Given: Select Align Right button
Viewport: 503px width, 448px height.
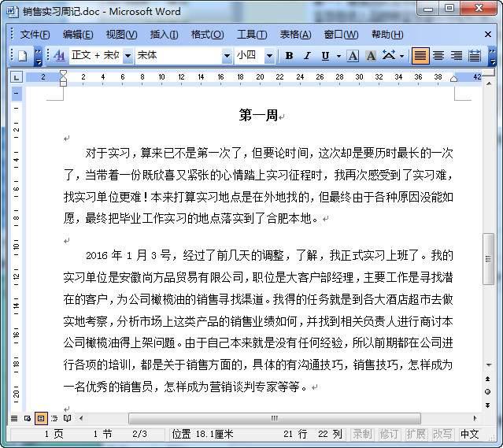Looking at the screenshot, I should [457, 56].
